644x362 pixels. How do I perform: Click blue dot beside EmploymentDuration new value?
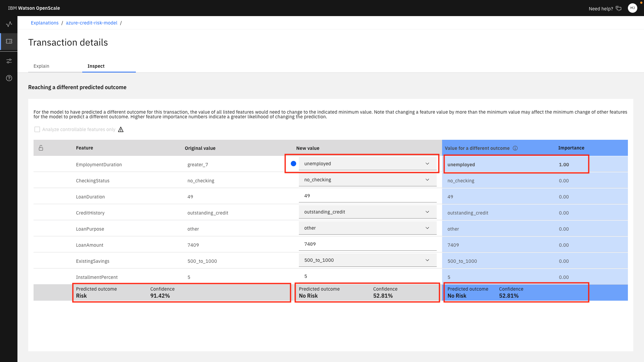(293, 164)
